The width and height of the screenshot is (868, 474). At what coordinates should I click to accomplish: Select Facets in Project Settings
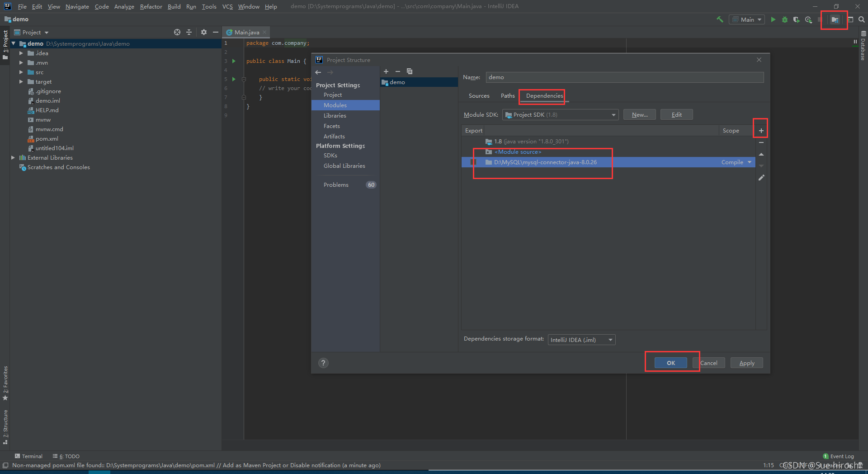pos(332,126)
